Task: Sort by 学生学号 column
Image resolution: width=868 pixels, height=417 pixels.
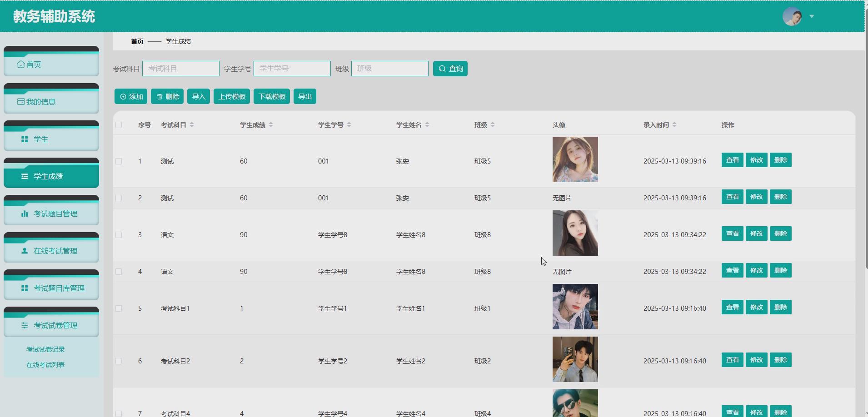Action: coord(349,124)
